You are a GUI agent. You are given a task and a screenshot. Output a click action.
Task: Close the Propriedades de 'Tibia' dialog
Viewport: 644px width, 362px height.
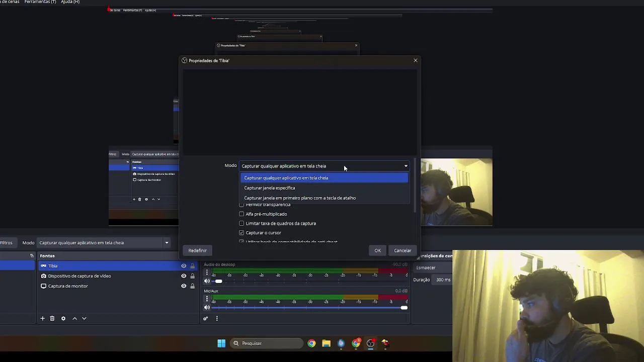(416, 60)
